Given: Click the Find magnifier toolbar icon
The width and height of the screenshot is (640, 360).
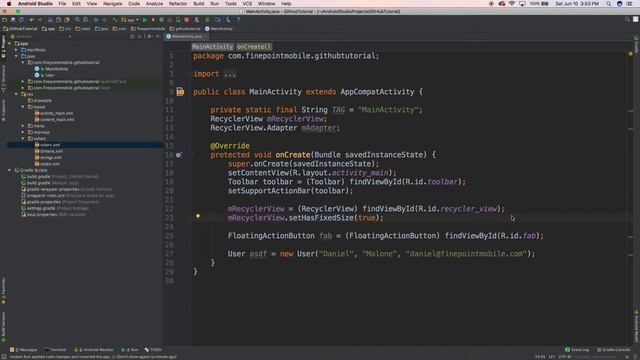Looking at the screenshot, I should [77, 20].
